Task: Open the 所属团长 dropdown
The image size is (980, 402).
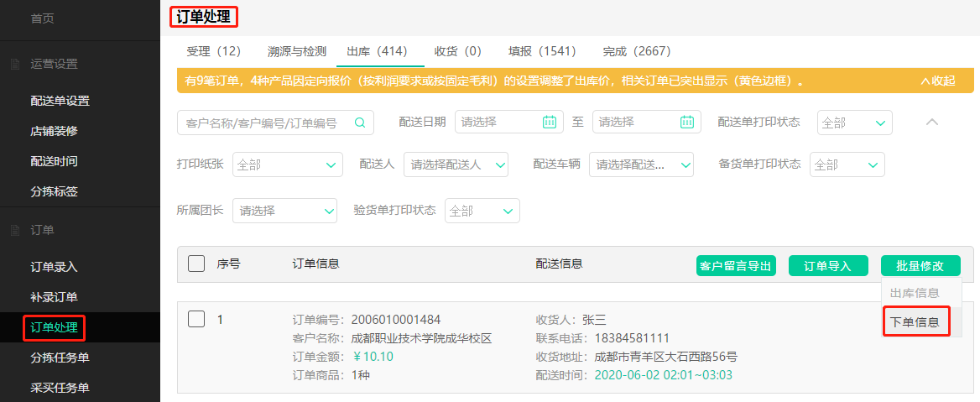Action: pos(284,211)
